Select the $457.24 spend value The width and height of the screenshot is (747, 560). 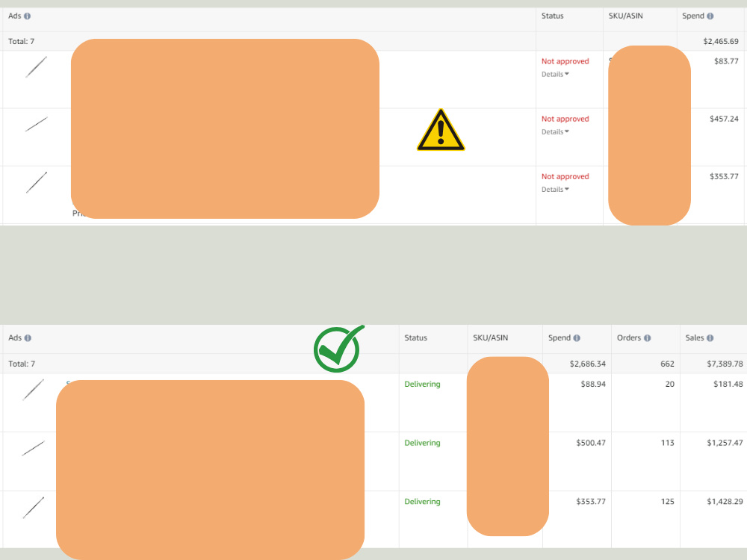[x=724, y=119]
